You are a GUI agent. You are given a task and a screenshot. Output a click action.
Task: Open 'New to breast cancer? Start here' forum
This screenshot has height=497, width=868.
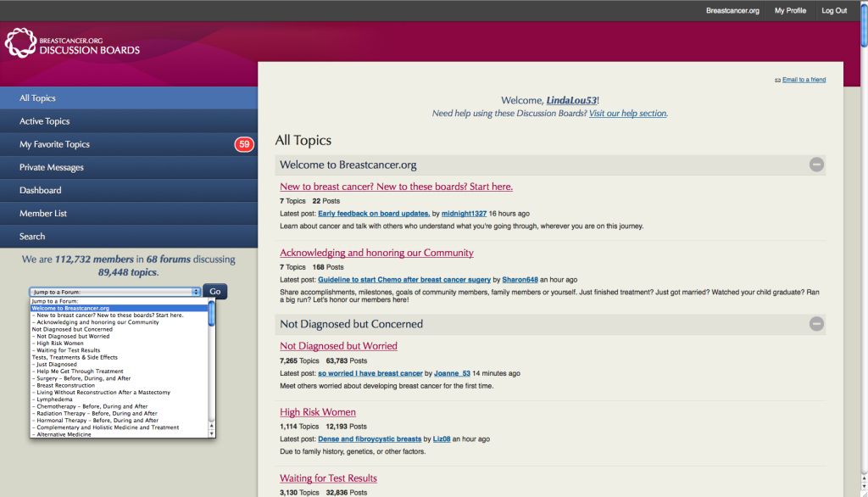point(397,187)
